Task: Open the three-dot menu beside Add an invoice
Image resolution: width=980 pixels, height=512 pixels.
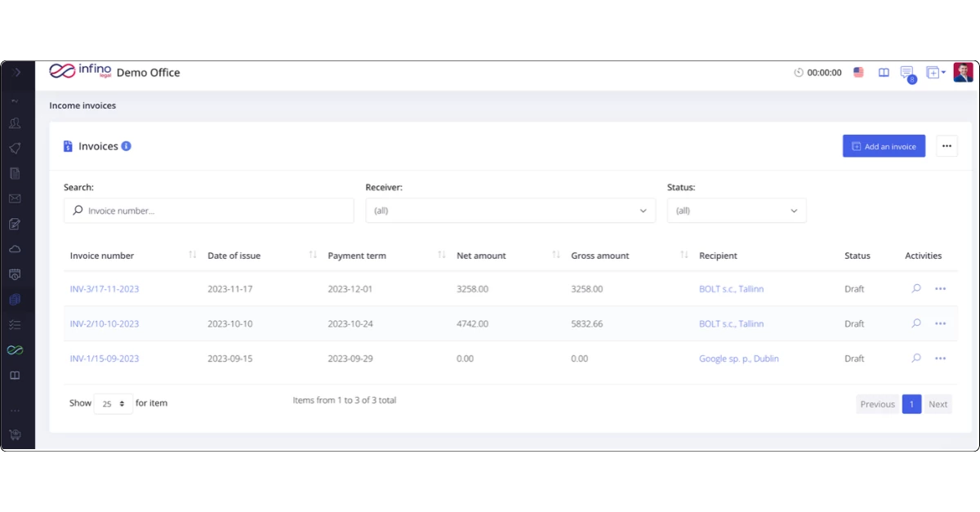Action: pos(947,146)
